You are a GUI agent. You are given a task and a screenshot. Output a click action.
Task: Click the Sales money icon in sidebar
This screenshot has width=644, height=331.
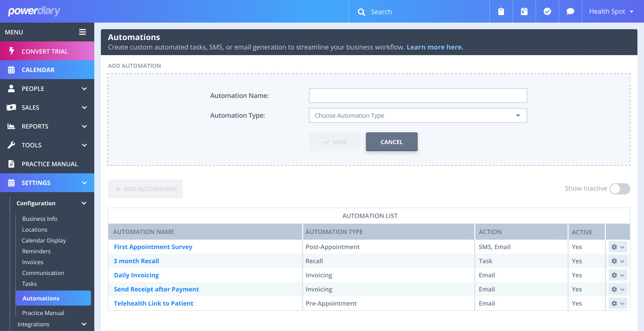click(12, 107)
